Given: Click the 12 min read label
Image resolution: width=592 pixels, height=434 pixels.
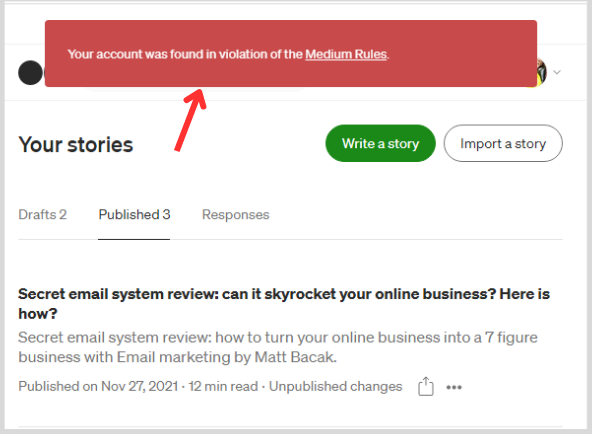Looking at the screenshot, I should (223, 386).
